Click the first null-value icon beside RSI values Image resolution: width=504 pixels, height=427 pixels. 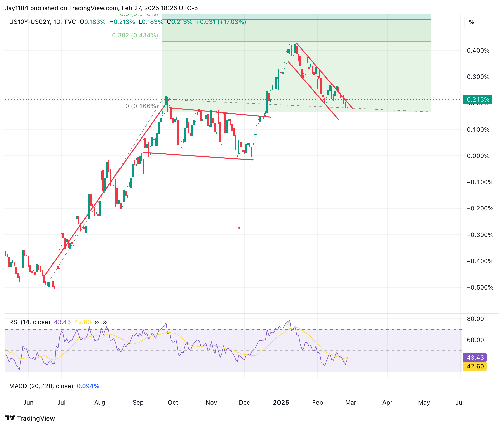pos(97,322)
